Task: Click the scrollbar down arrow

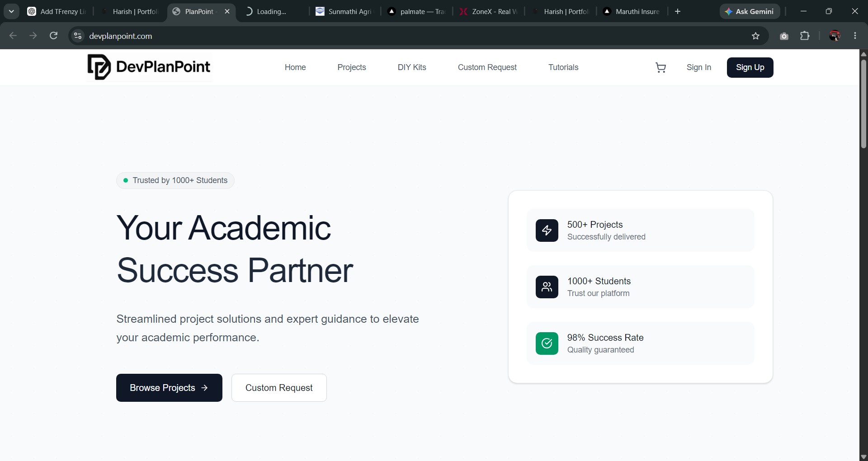Action: [863, 456]
